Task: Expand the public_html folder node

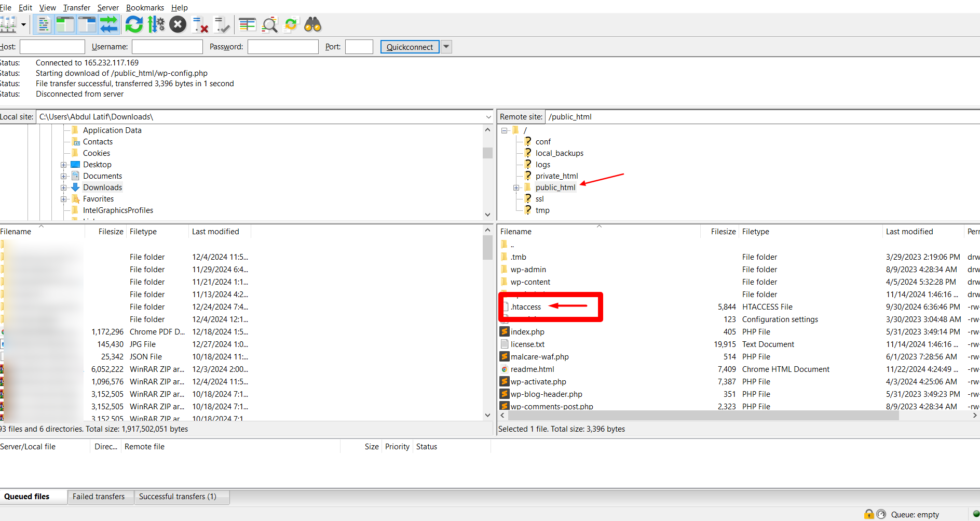Action: point(516,187)
